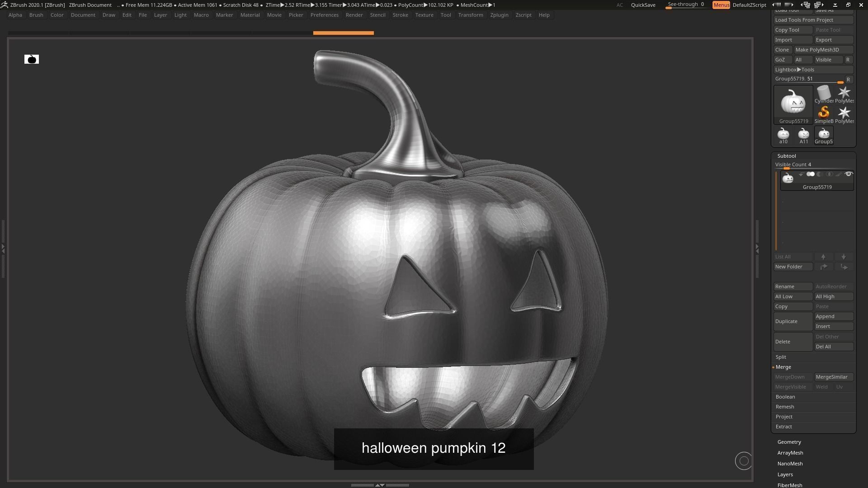Click the left tray divider handle

(x=3, y=249)
